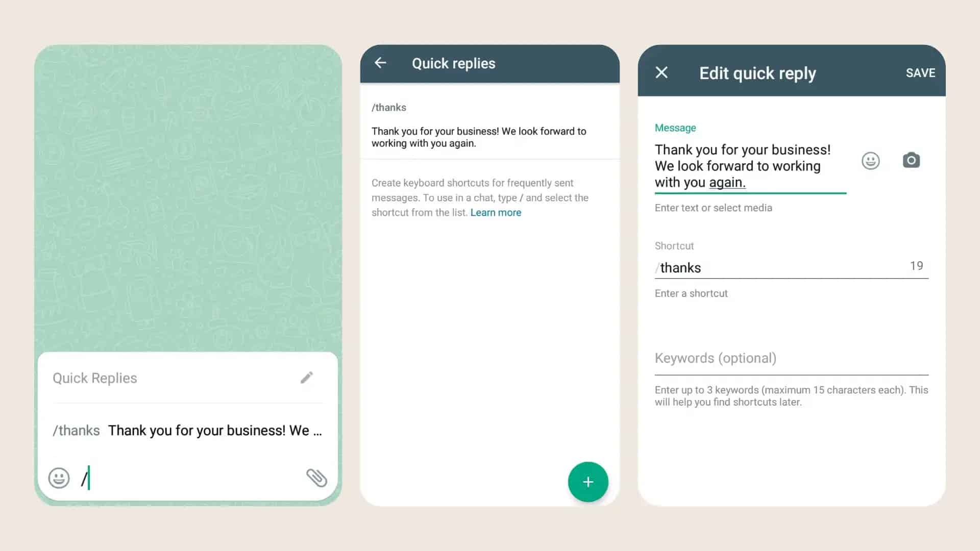This screenshot has height=551, width=980.
Task: Click the emoji icon in chat input
Action: [59, 478]
